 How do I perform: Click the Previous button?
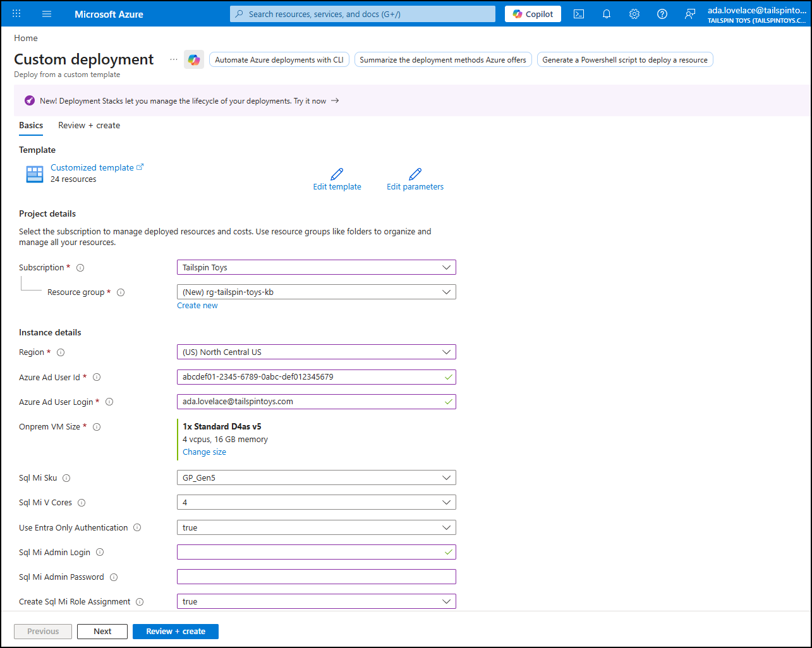click(43, 632)
